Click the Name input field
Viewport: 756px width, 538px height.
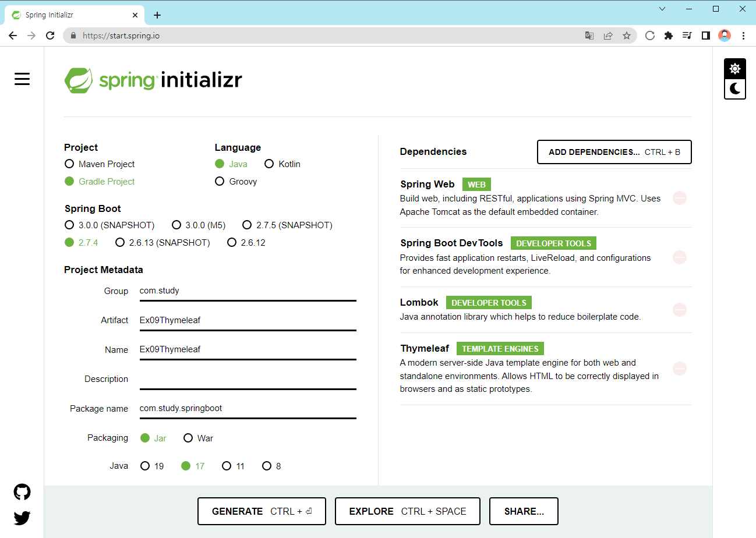pyautogui.click(x=248, y=350)
